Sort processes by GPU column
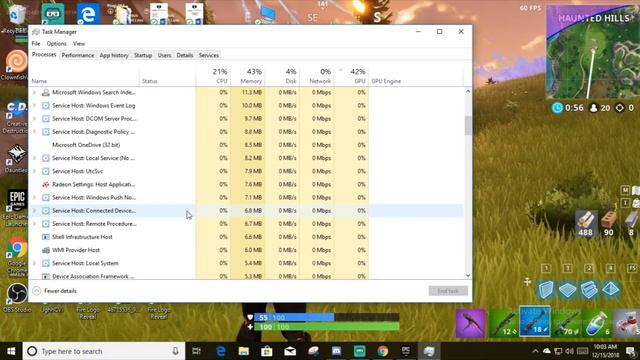Viewport: 640px width, 360px height. point(351,76)
